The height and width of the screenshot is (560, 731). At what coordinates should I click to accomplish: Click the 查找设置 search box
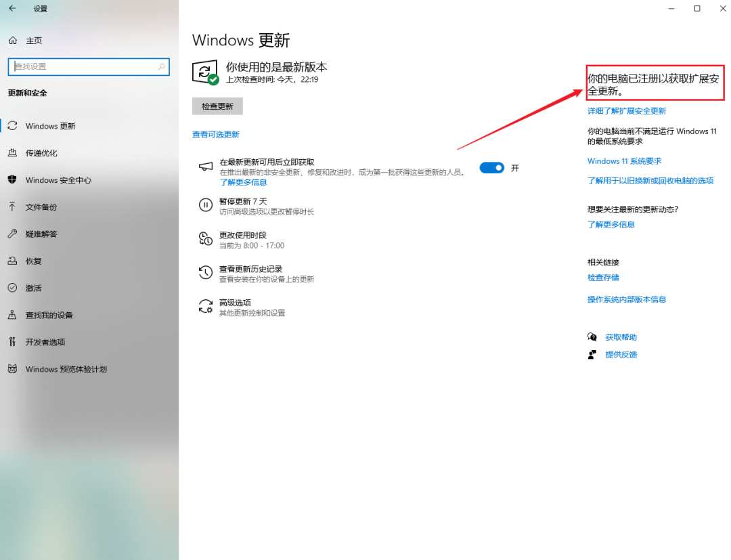coord(88,66)
